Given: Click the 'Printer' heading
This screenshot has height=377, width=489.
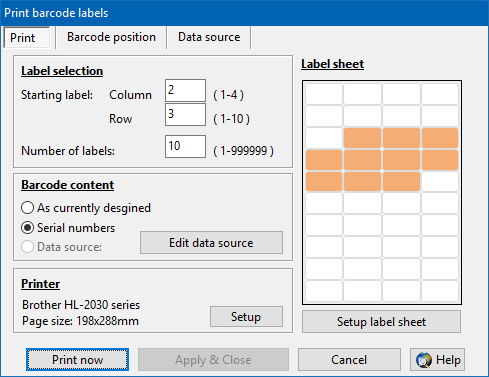Looking at the screenshot, I should [41, 284].
